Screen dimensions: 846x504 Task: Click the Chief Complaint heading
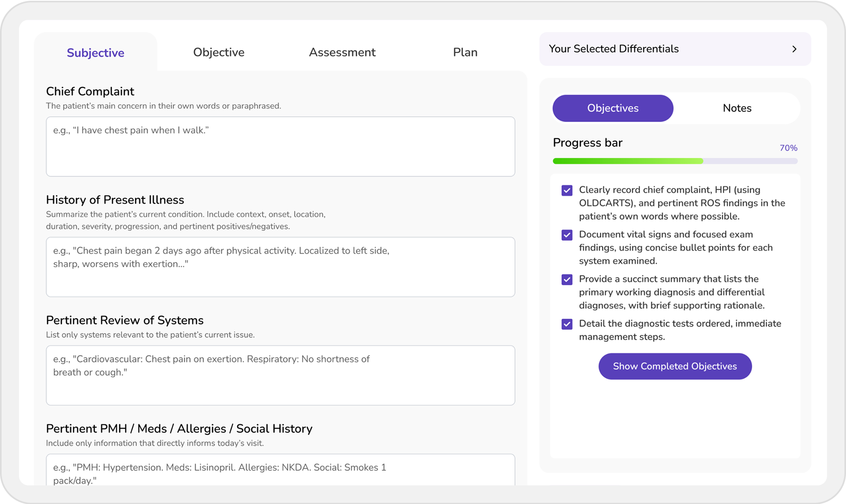(x=90, y=91)
